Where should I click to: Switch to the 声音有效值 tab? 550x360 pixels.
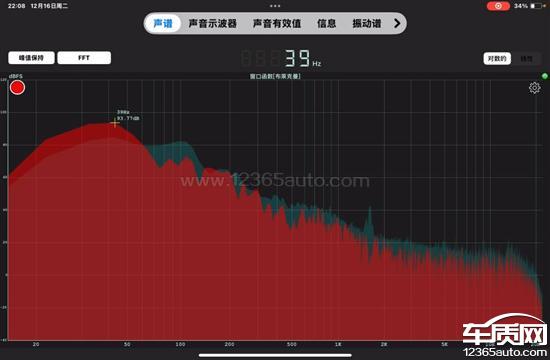pos(277,24)
